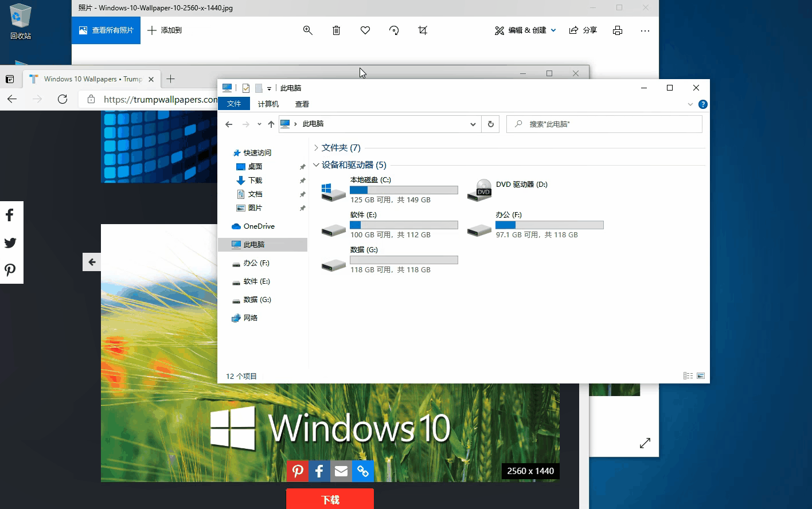Open the tab actions icon in browser

10,79
